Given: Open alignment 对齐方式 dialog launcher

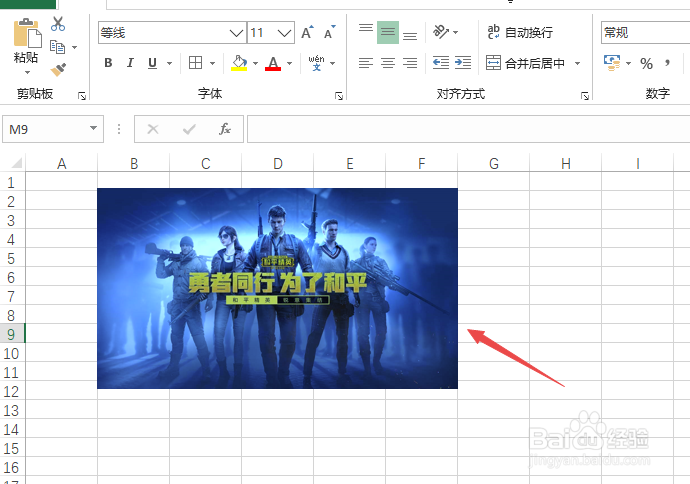Looking at the screenshot, I should (585, 96).
